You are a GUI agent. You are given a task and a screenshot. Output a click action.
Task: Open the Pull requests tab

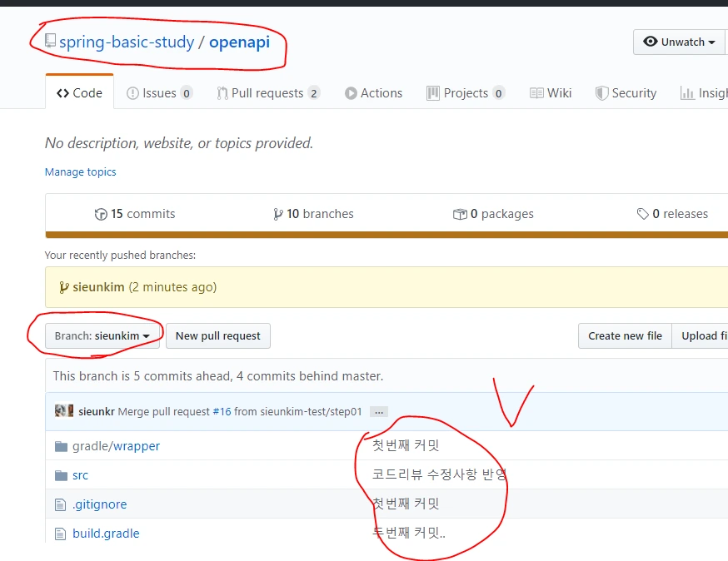[268, 93]
